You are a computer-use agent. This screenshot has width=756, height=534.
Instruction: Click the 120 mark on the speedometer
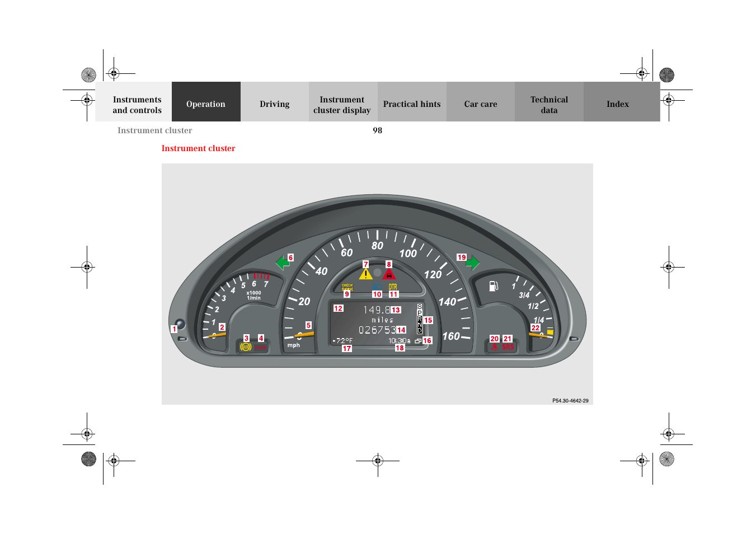coord(433,275)
